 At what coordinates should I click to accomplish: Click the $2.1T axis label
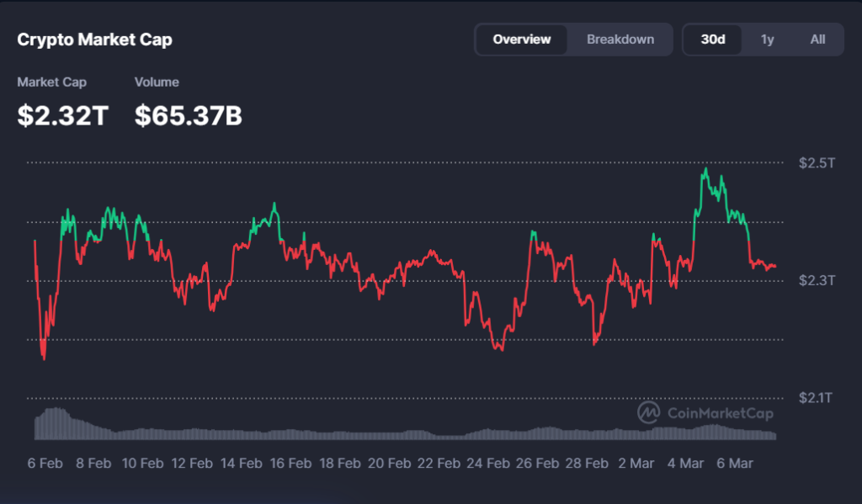click(x=817, y=397)
